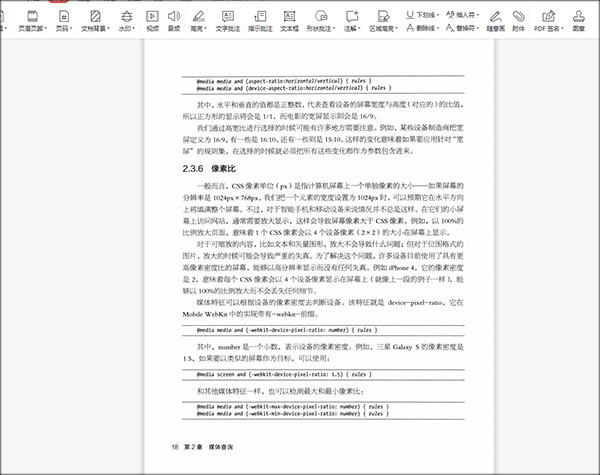Click code line with "device-aspect-ratio"
Image resolution: width=600 pixels, height=475 pixels.
[294, 88]
